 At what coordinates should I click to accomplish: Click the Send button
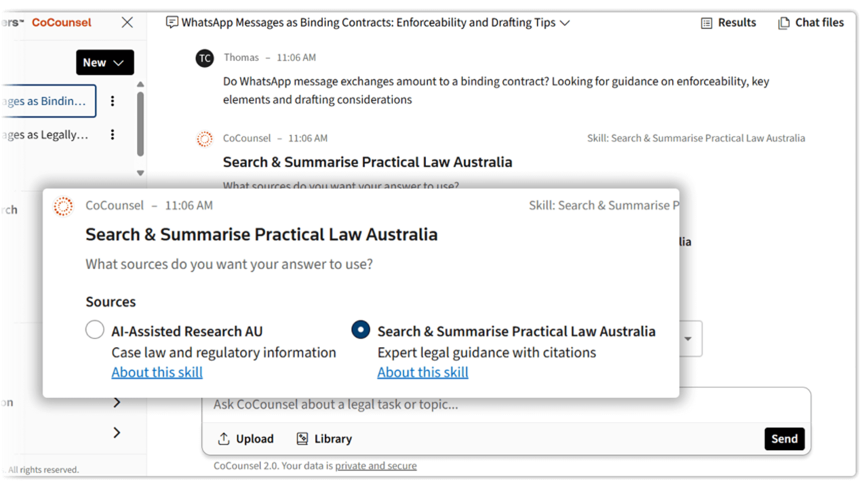784,439
